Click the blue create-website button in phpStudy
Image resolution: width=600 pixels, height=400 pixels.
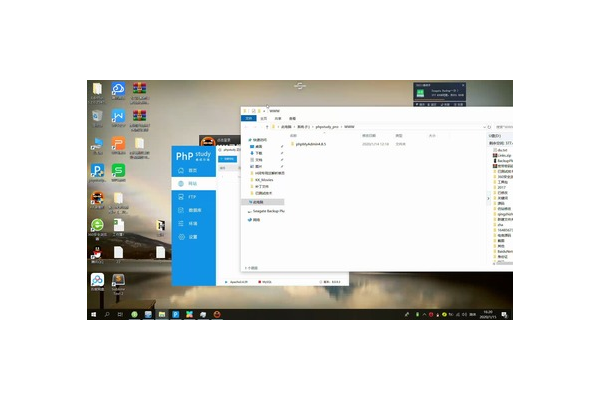click(228, 159)
